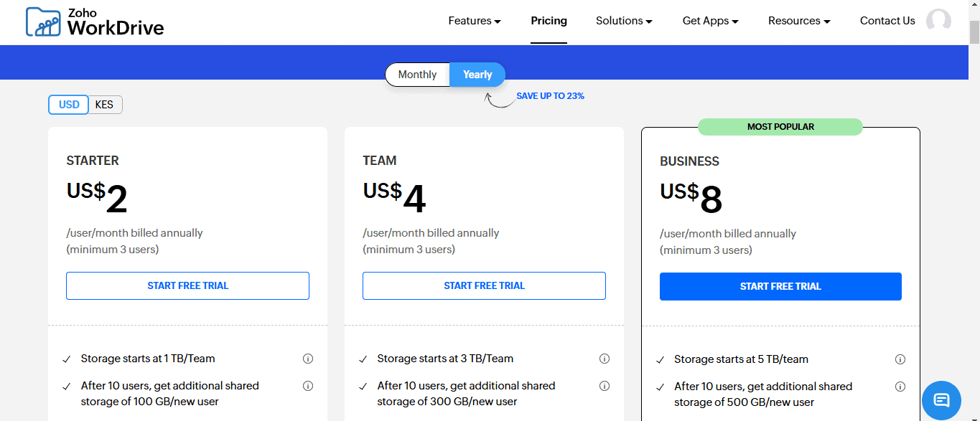Click the BUSINESS plan heading
This screenshot has height=421, width=980.
690,161
